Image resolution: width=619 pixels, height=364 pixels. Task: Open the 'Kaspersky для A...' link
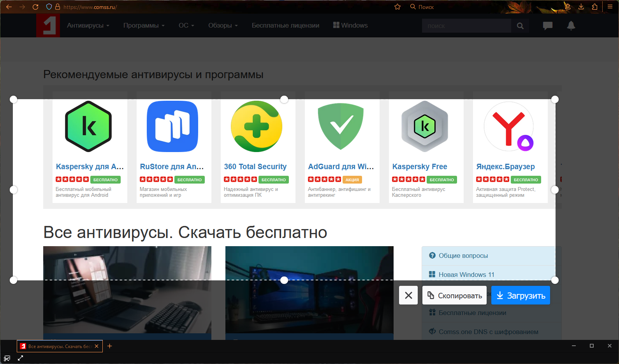coord(90,166)
